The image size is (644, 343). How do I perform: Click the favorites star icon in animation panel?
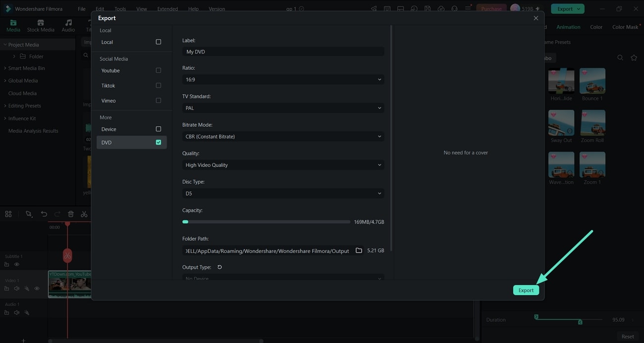click(x=634, y=58)
